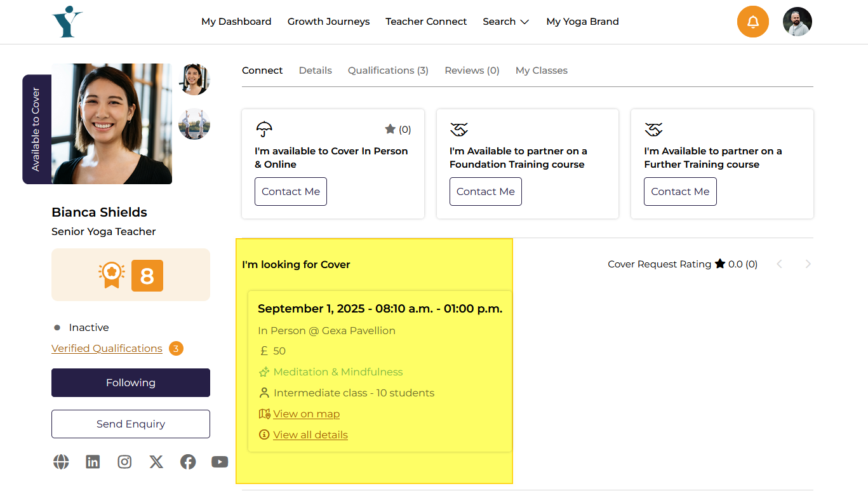Open the Verified Qualifications link
868x498 pixels.
pos(107,348)
